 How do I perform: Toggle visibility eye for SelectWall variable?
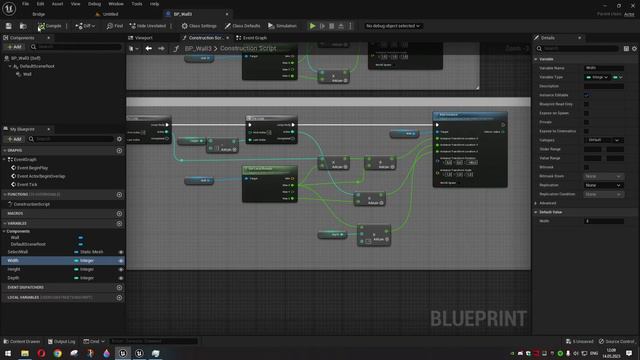click(x=121, y=252)
